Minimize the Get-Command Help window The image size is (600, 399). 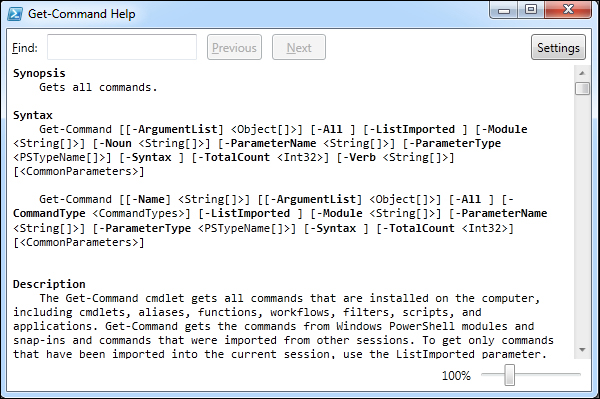click(504, 10)
